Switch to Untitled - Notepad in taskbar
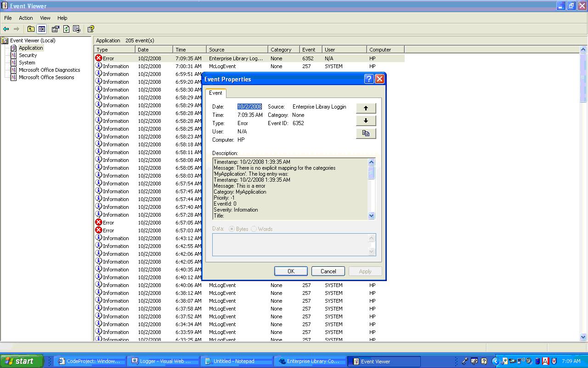Screen dimensions: 588x368 pyautogui.click(x=237, y=361)
